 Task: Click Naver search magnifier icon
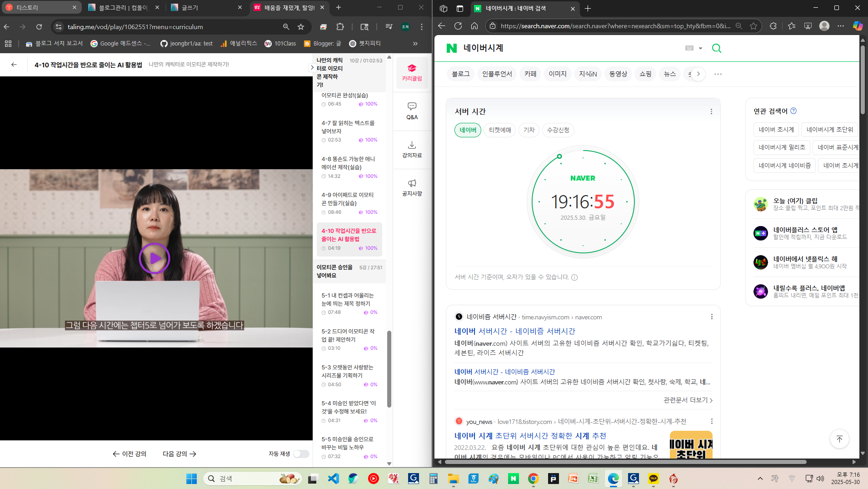(x=717, y=48)
